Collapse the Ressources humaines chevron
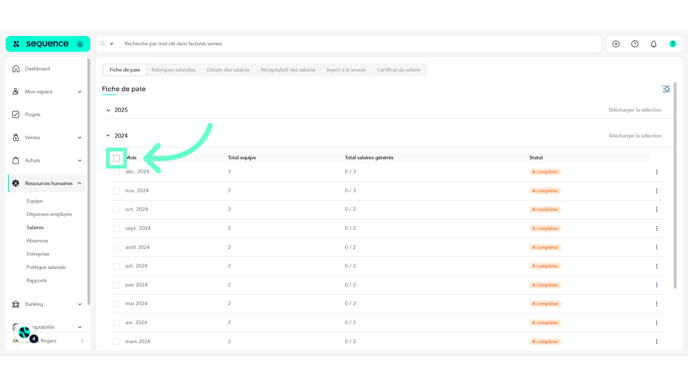 click(x=79, y=183)
